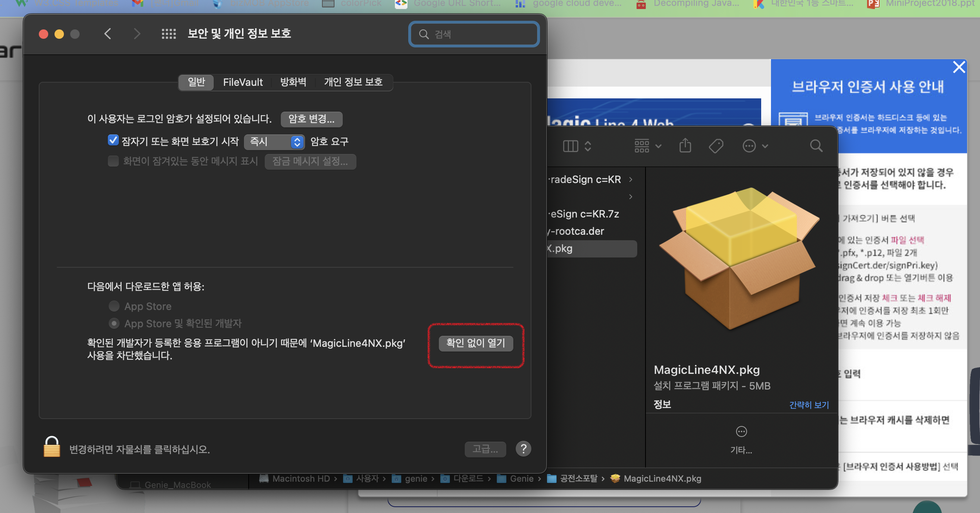This screenshot has height=513, width=980.
Task: Click 다운로드 folder in Finder path bar
Action: pos(462,479)
